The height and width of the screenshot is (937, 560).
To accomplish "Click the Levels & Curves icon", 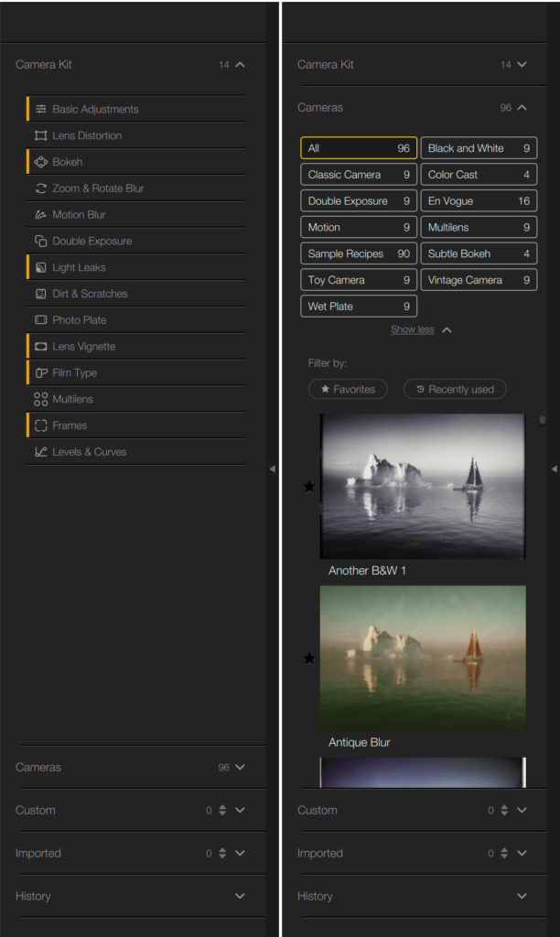I will [x=40, y=451].
